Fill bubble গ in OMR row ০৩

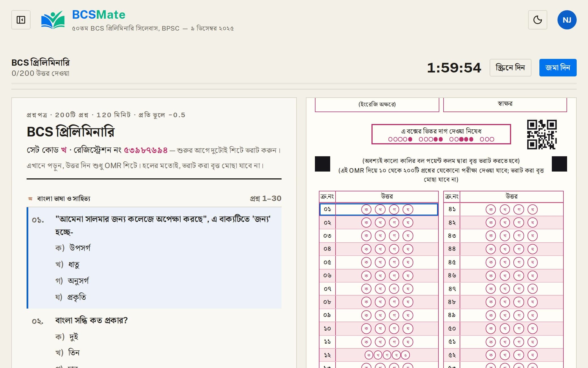pos(394,236)
